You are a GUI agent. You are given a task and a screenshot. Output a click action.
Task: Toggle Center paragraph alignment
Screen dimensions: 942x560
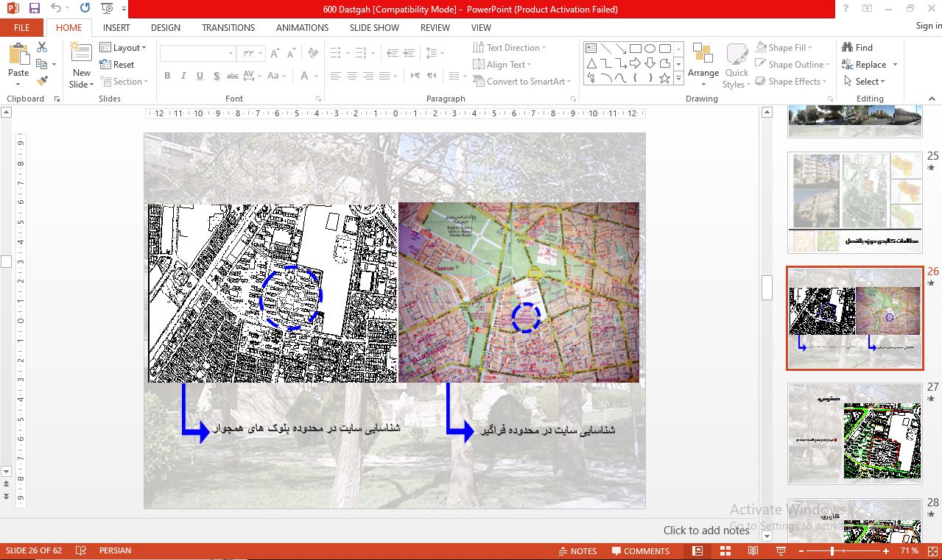[352, 76]
